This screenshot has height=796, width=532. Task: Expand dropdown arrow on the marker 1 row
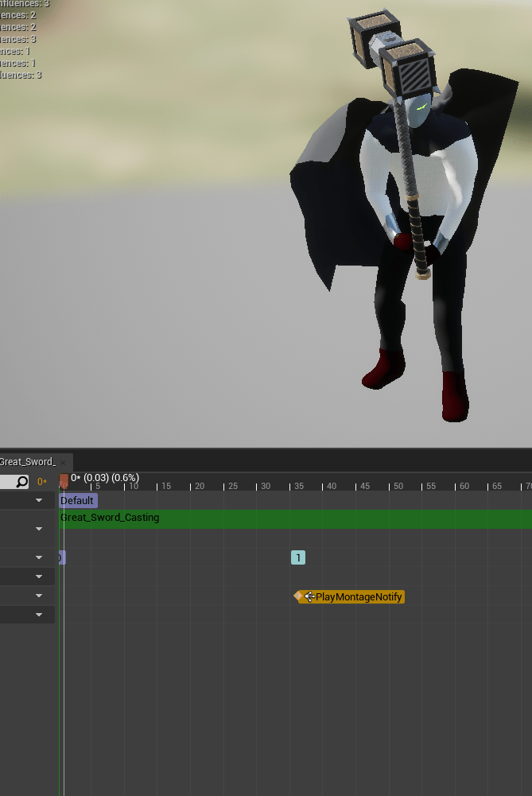coord(39,558)
